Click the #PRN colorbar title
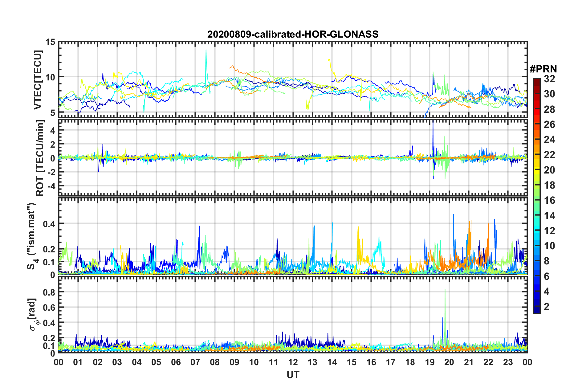 tap(543, 69)
